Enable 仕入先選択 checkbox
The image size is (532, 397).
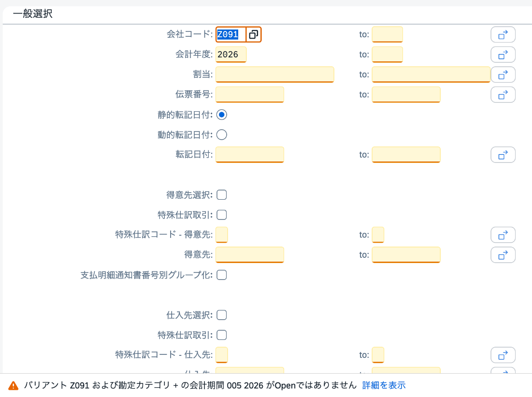coord(222,315)
